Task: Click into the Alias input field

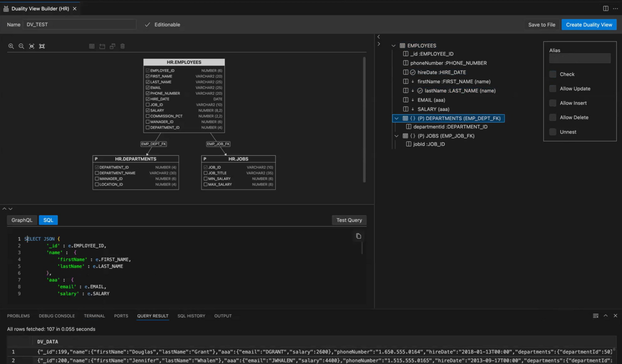Action: [579, 59]
